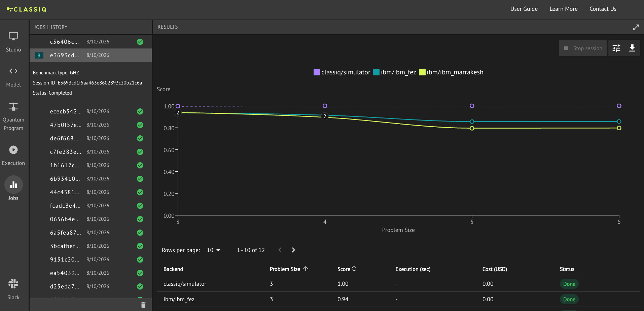Click 'Benchmark type: GHZ' text
This screenshot has height=311, width=644.
point(56,73)
